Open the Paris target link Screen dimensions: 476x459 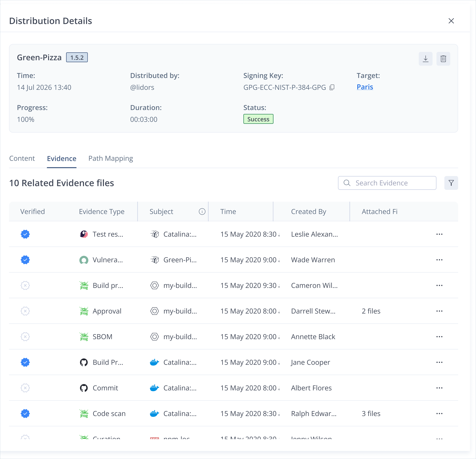[365, 87]
